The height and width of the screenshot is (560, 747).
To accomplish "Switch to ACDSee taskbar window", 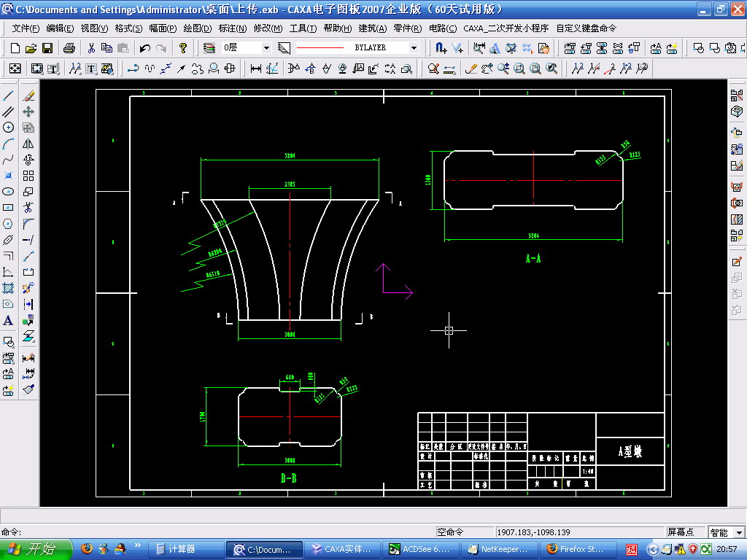I will 421,549.
